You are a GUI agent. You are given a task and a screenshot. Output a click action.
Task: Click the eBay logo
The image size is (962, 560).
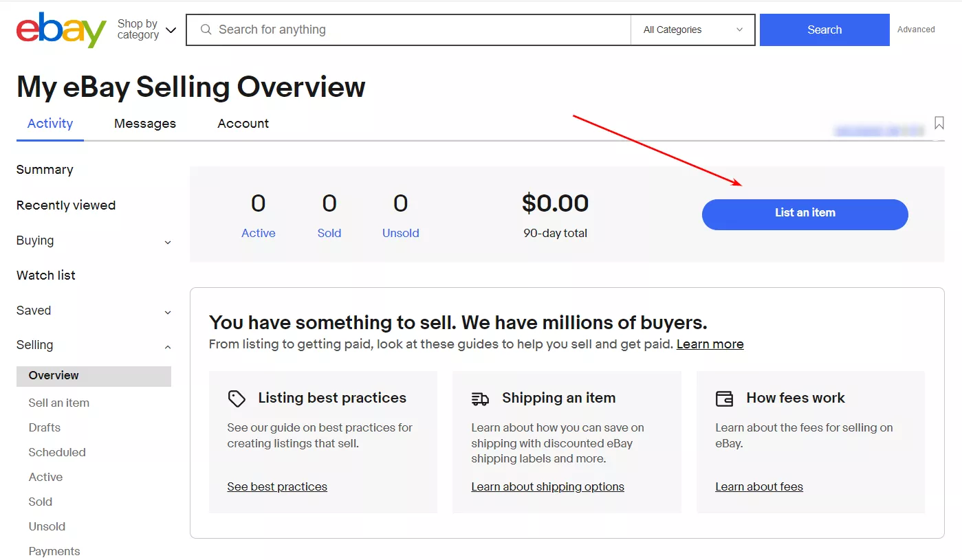[x=61, y=30]
